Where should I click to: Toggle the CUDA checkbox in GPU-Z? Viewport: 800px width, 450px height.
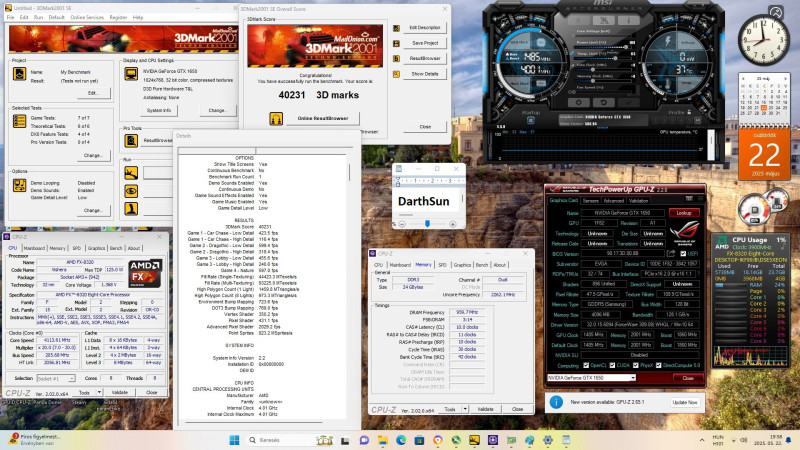pos(612,365)
